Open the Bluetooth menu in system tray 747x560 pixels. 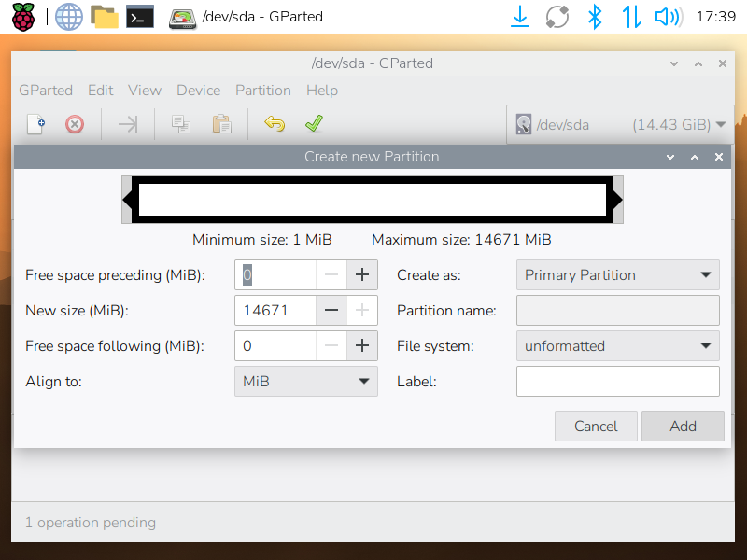[x=594, y=16]
